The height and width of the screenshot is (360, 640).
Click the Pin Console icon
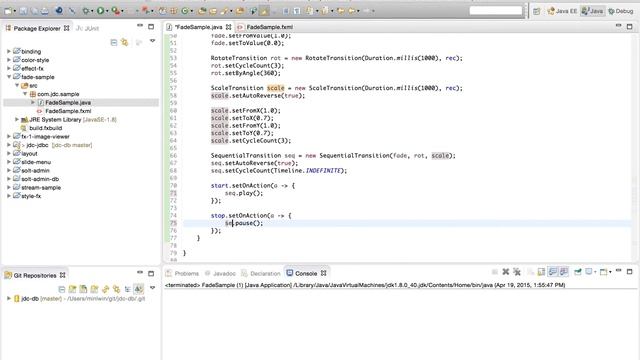coord(578,272)
